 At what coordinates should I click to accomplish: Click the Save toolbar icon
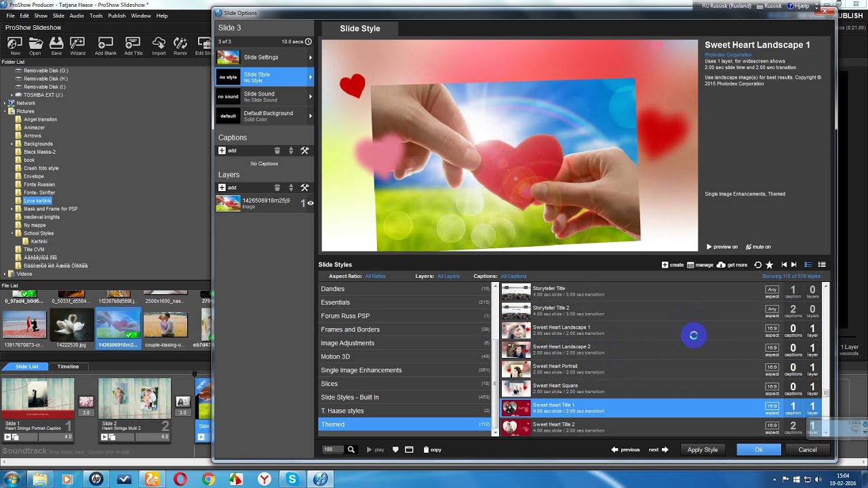pyautogui.click(x=56, y=46)
